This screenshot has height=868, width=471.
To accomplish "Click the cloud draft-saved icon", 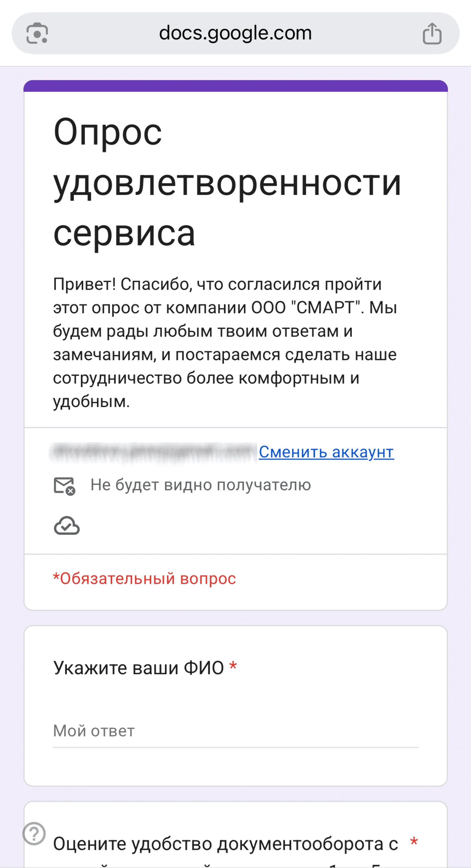I will click(67, 526).
